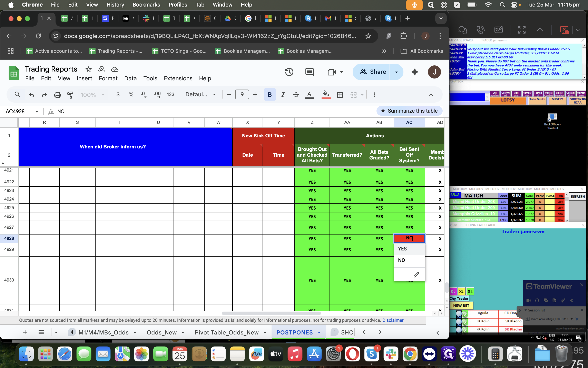This screenshot has height=368, width=588.
Task: Open version history clock icon
Action: click(x=289, y=72)
